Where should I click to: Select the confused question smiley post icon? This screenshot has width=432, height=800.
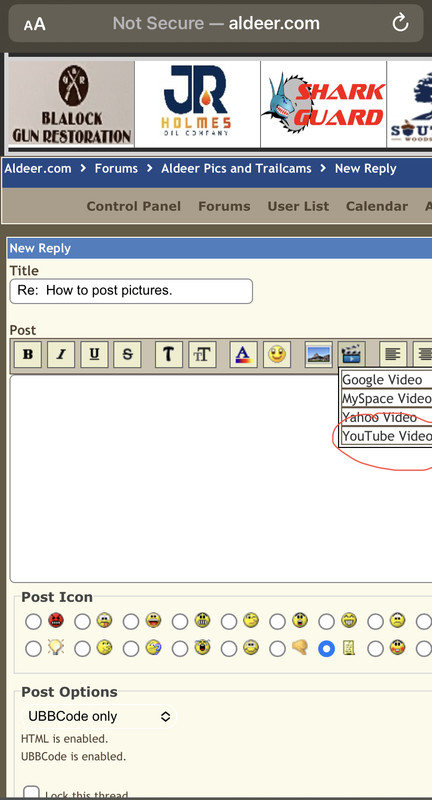coord(131,648)
